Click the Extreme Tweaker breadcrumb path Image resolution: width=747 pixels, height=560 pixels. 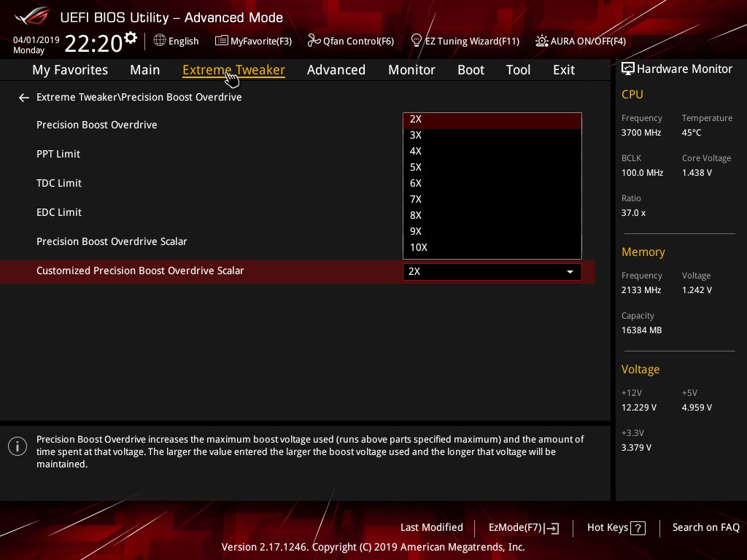pos(139,97)
